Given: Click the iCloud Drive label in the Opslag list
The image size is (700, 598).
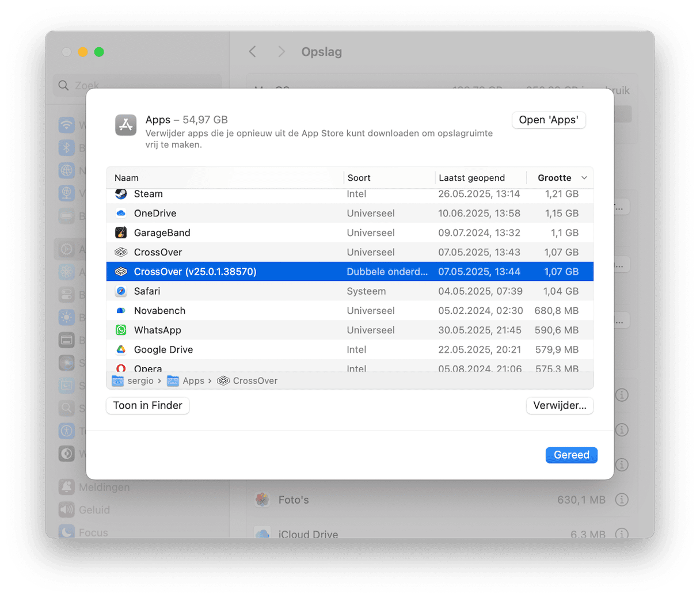Looking at the screenshot, I should (308, 534).
